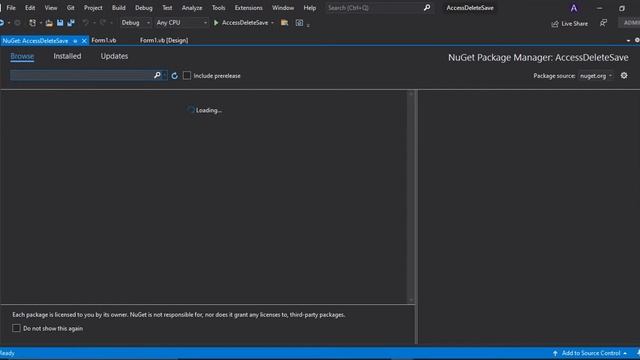Click the Live Share button label
The width and height of the screenshot is (640, 360).
575,24
